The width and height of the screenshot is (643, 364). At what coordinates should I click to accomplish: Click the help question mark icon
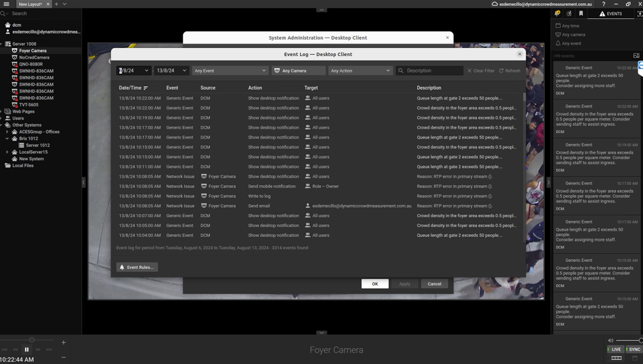click(x=603, y=4)
